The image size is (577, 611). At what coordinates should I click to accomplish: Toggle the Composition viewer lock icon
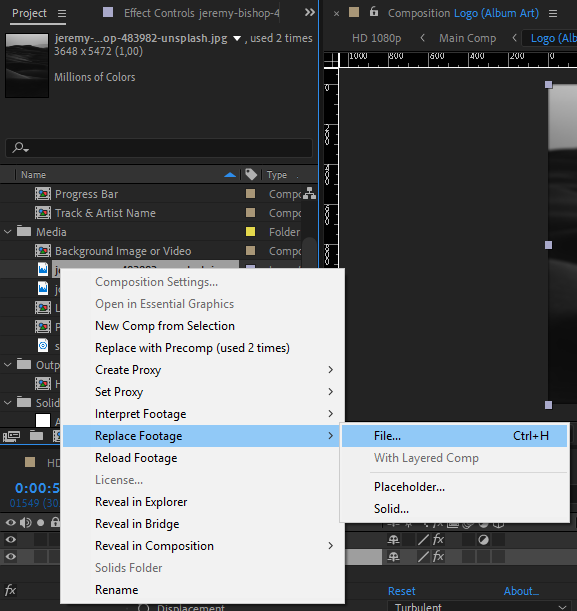[x=374, y=11]
